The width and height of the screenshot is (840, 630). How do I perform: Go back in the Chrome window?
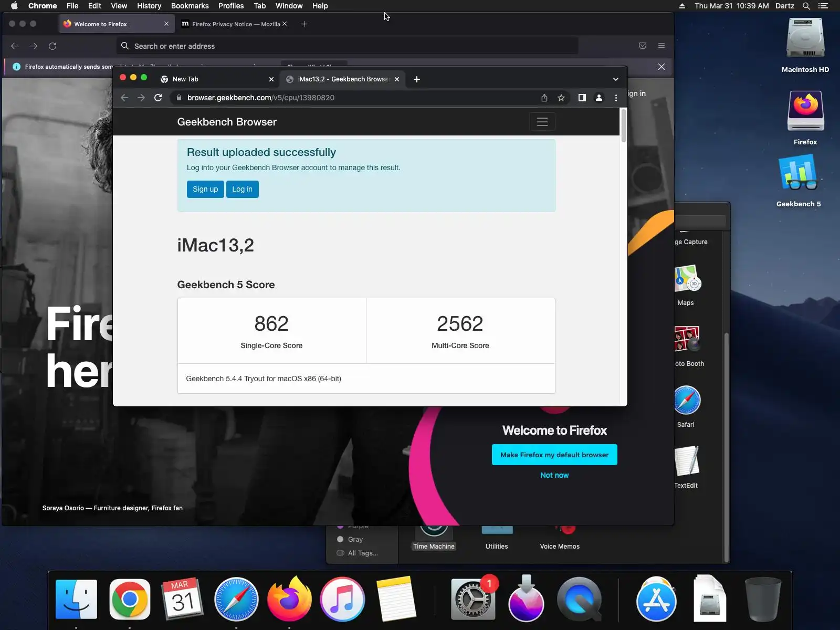[x=124, y=98]
